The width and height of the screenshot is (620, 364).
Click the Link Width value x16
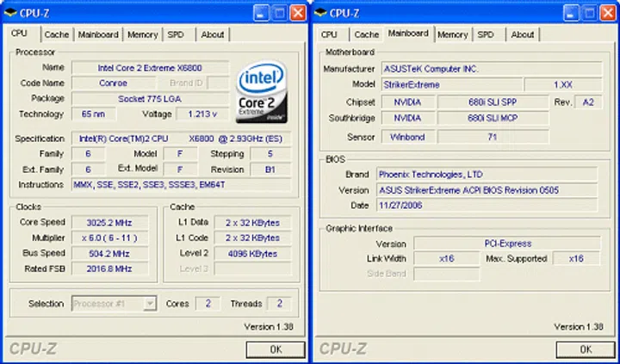446,259
